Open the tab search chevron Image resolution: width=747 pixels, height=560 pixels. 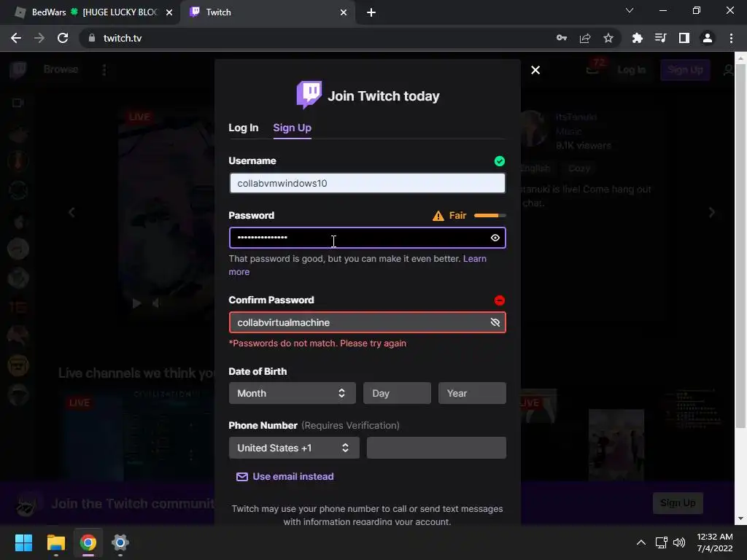click(630, 10)
